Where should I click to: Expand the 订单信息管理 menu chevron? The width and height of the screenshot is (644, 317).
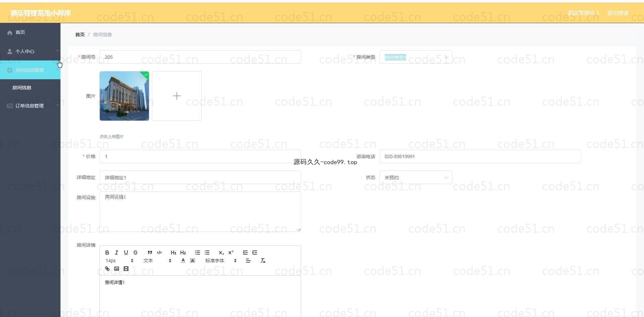click(57, 105)
